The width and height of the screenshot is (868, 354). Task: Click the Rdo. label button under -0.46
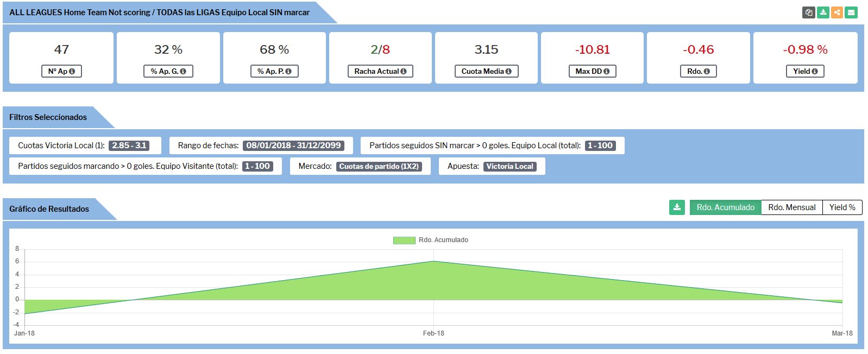click(x=699, y=71)
